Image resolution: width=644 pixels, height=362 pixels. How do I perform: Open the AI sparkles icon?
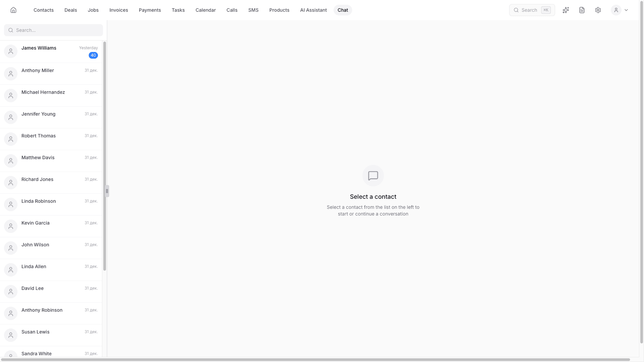coord(566,10)
